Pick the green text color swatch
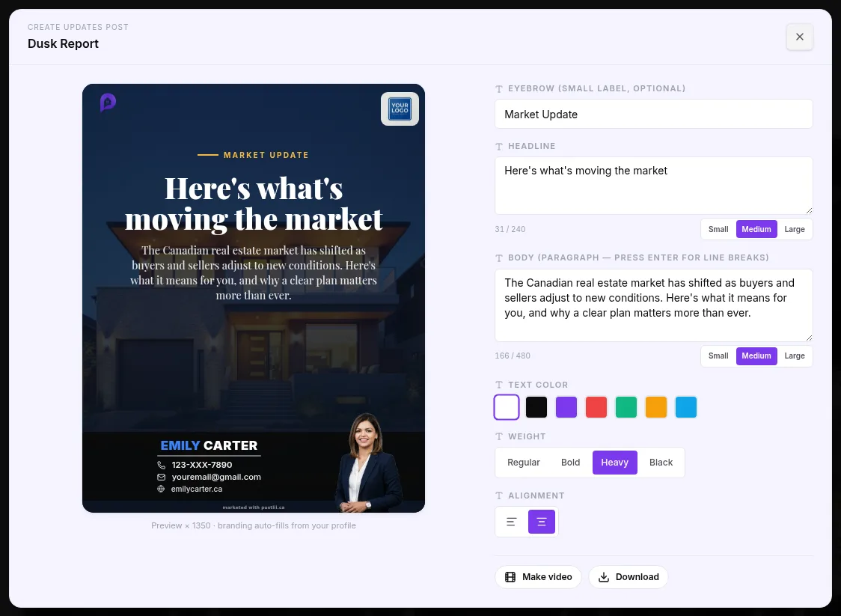 tap(626, 406)
